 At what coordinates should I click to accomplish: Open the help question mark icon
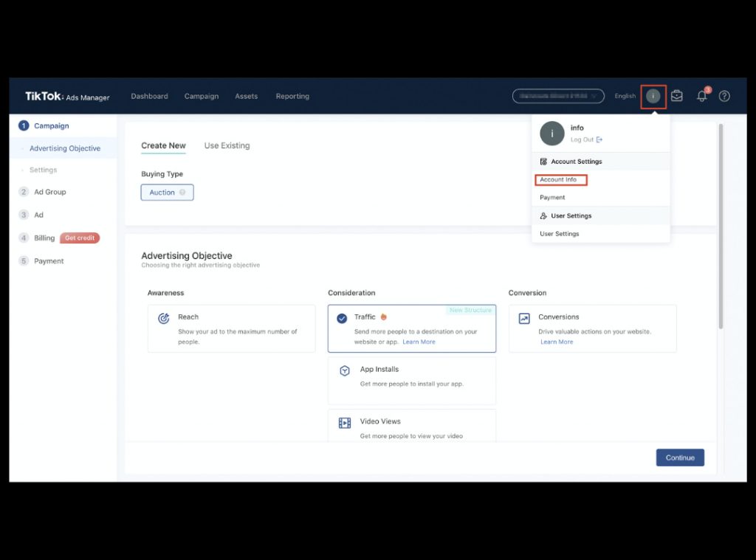tap(724, 96)
